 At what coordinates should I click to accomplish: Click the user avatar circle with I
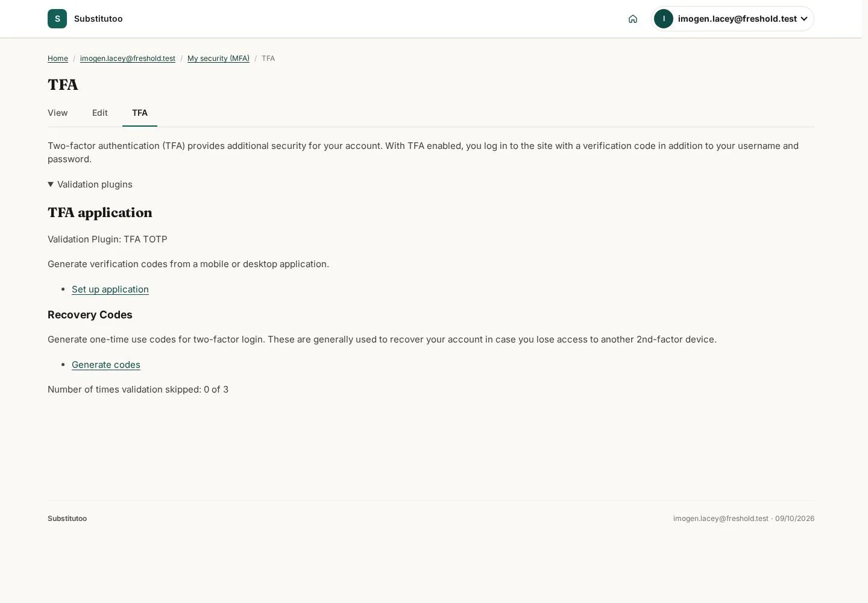tap(664, 19)
